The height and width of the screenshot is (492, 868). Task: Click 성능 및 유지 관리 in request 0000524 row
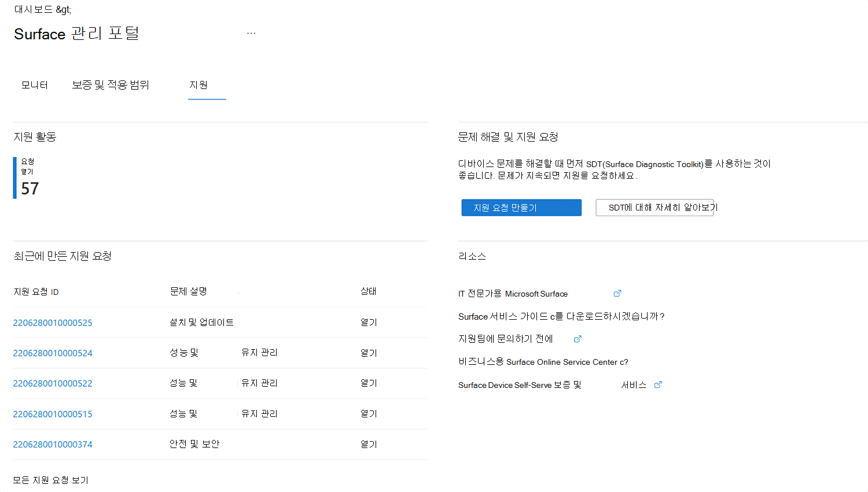223,353
